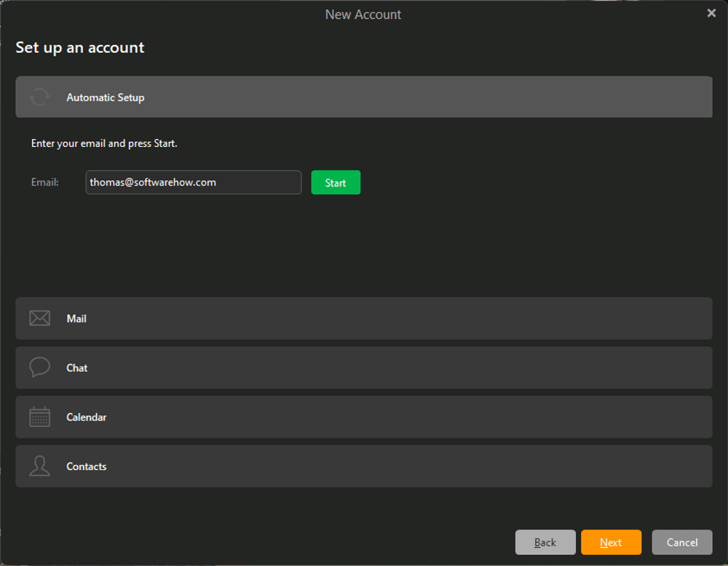This screenshot has width=728, height=566.
Task: Click the New Account title bar text
Action: 363,15
